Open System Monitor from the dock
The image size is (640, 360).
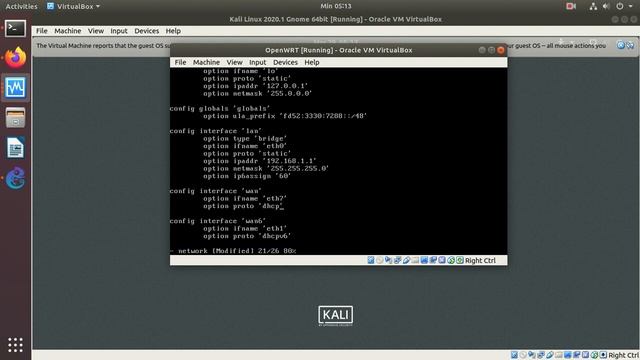(x=15, y=87)
